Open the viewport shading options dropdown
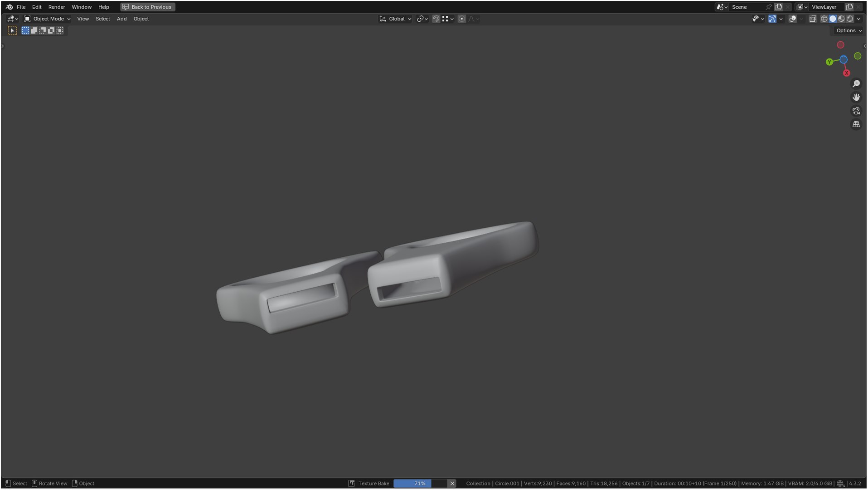The image size is (868, 490). coord(858,19)
